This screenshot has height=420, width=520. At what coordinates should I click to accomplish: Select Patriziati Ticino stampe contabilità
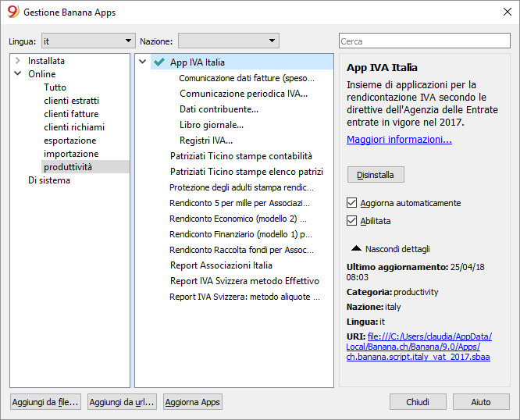(241, 156)
